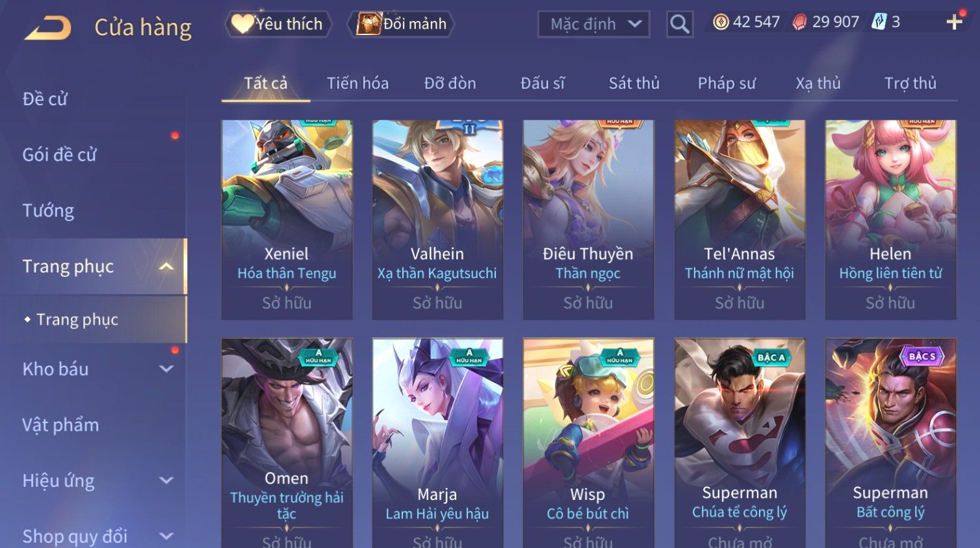Screen dimensions: 980x548
Task: Switch to the Tiến hóa tab
Action: point(357,83)
